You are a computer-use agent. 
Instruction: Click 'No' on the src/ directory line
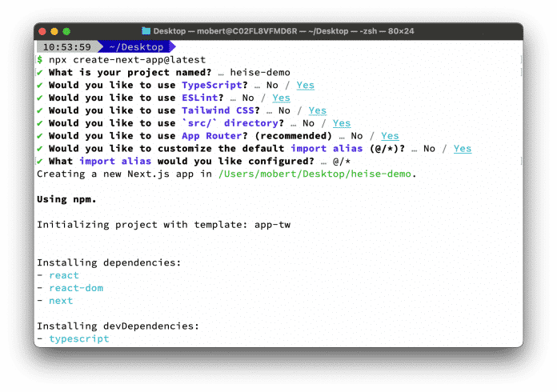pos(308,123)
